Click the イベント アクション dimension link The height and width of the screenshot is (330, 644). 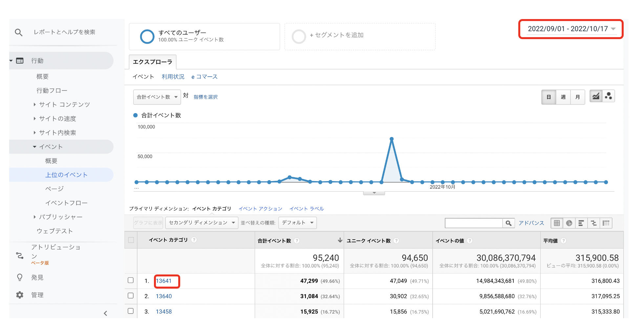[260, 209]
